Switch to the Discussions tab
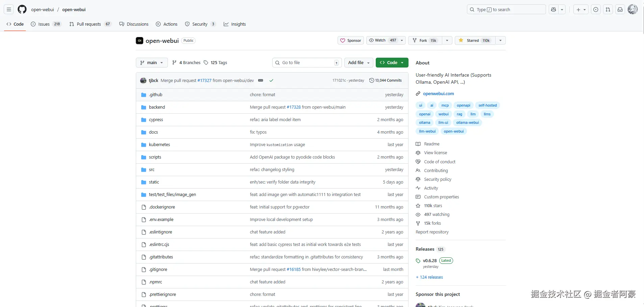644x307 pixels. coord(134,24)
